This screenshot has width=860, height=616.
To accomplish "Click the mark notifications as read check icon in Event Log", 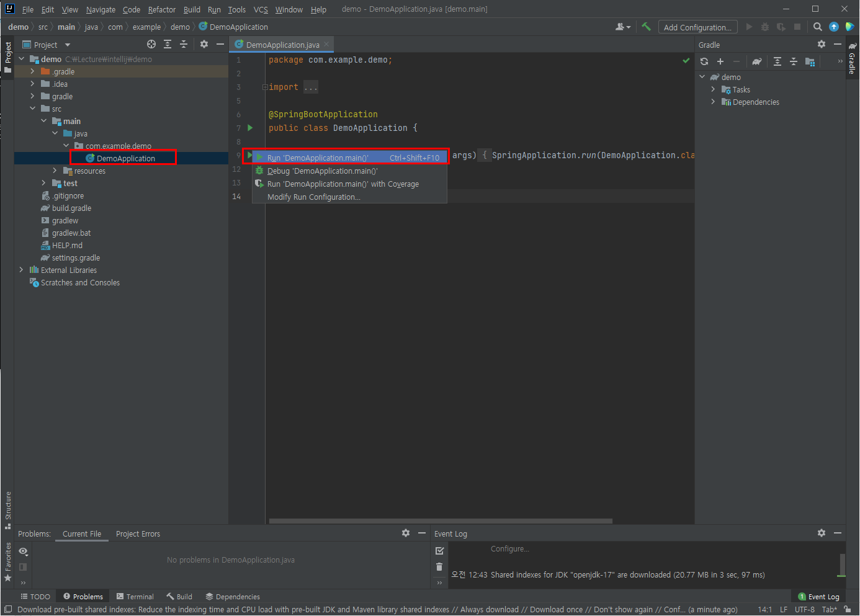I will pos(439,551).
